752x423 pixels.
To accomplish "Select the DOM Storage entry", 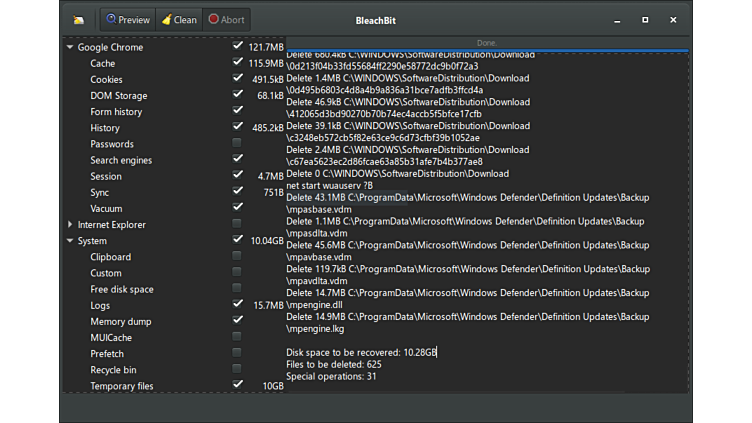I will 118,96.
